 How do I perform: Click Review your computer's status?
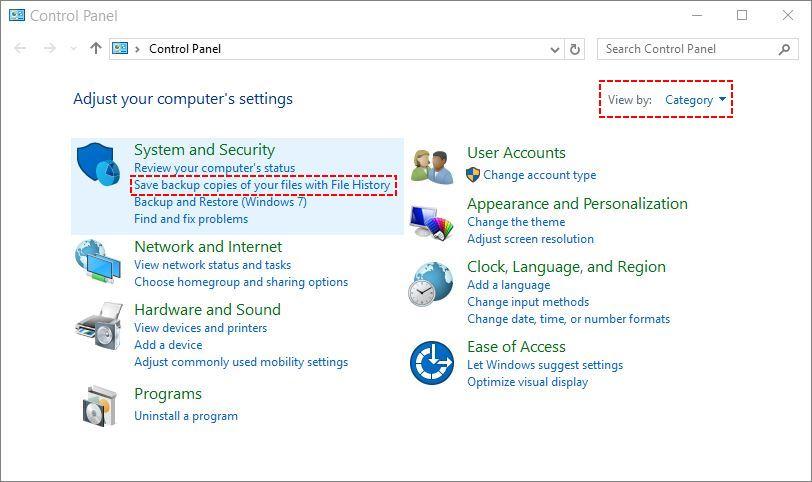(x=214, y=168)
